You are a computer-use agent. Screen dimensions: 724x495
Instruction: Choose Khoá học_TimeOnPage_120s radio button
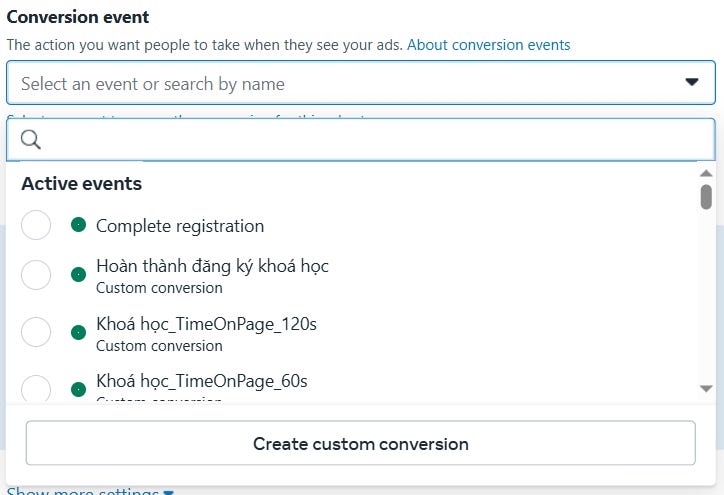click(36, 333)
